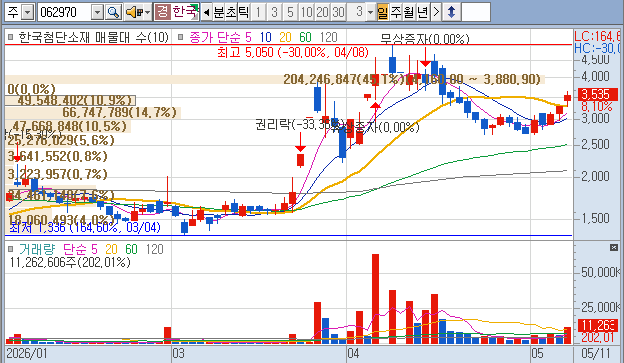
Task: Click 한국첨단소재 매물대 수(10) legend label
Action: [x=94, y=37]
